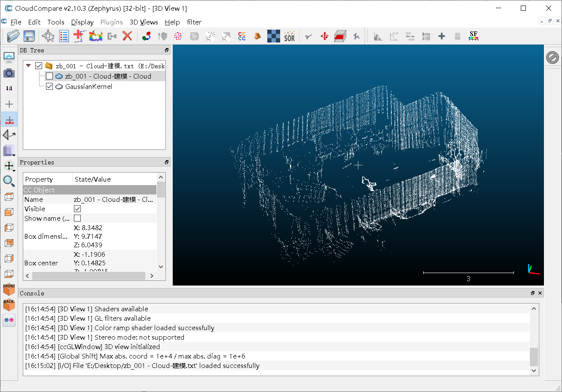Open the Display menu
Viewport: 562px width, 392px height.
pyautogui.click(x=82, y=22)
